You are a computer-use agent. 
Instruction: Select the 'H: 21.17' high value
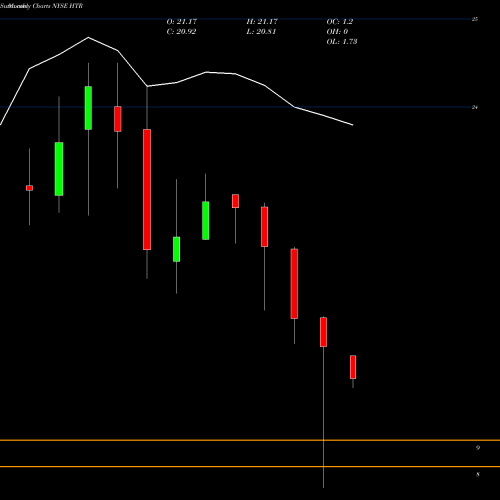coord(262,21)
